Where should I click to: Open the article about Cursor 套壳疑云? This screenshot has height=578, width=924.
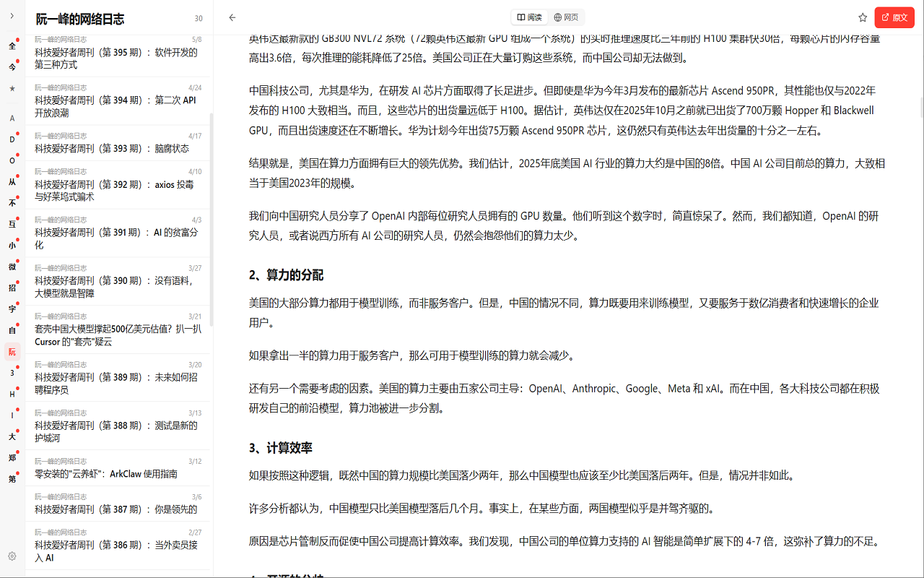coord(119,330)
